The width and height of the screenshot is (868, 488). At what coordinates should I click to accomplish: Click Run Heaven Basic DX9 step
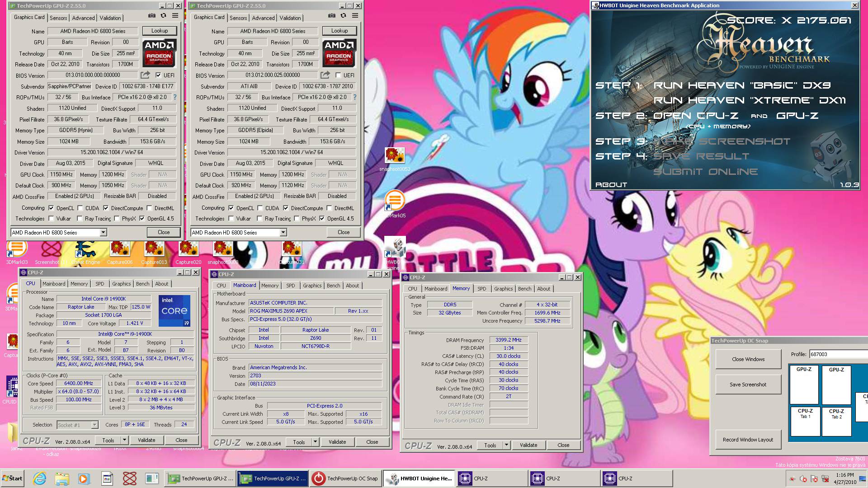[x=742, y=85]
